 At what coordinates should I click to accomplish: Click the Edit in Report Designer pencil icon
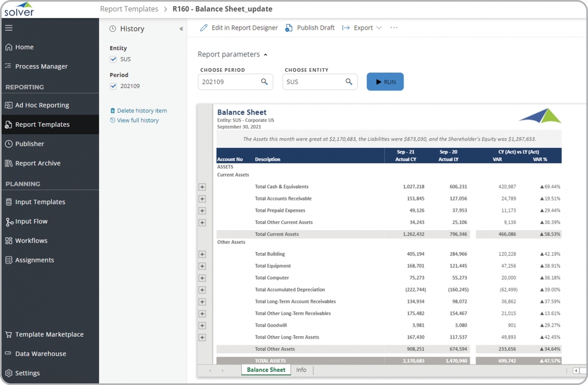tap(204, 28)
